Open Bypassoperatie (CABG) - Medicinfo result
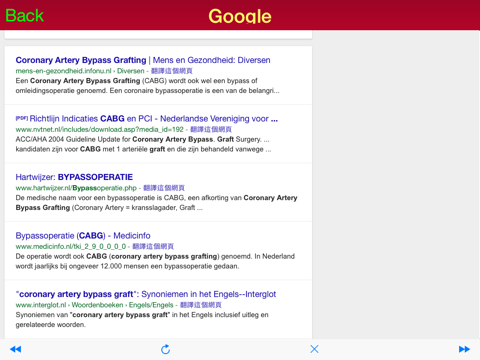The height and width of the screenshot is (360, 480). 83,236
